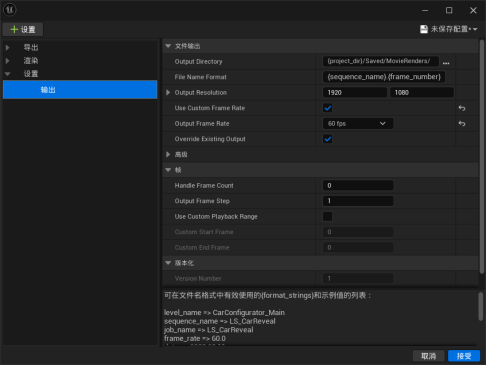
Task: Uncheck Use Custom Frame Rate
Action: point(328,108)
